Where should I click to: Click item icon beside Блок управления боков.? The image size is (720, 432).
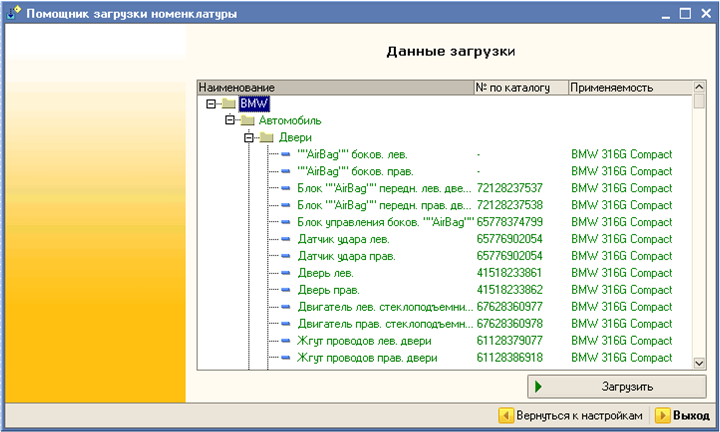[x=286, y=222]
